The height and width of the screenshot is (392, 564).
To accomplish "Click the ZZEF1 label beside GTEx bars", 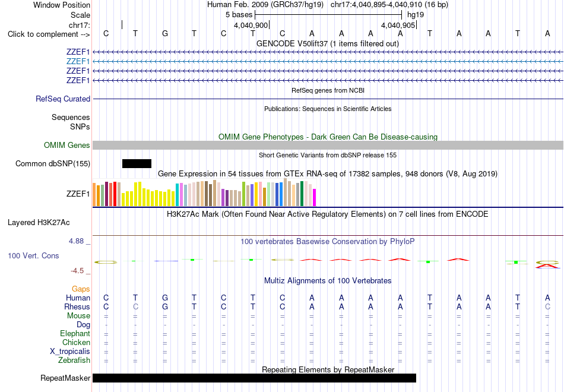I will tap(78, 194).
